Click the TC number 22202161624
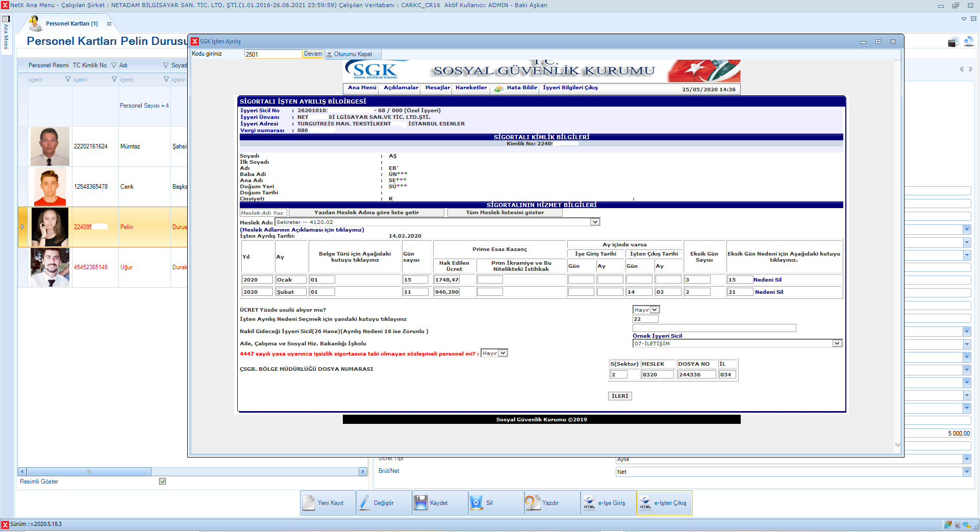Image resolution: width=980 pixels, height=532 pixels. point(91,146)
